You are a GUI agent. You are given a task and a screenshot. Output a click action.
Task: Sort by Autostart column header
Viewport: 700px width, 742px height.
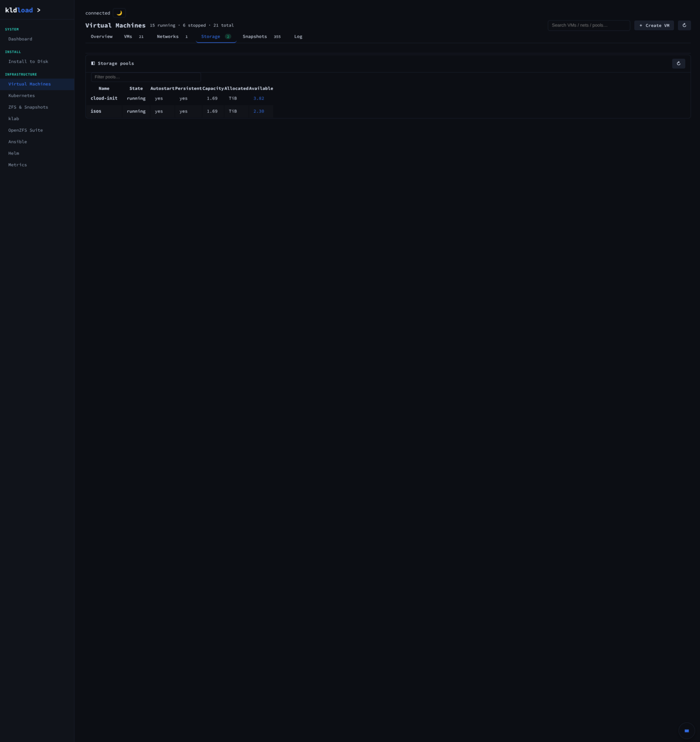[162, 89]
